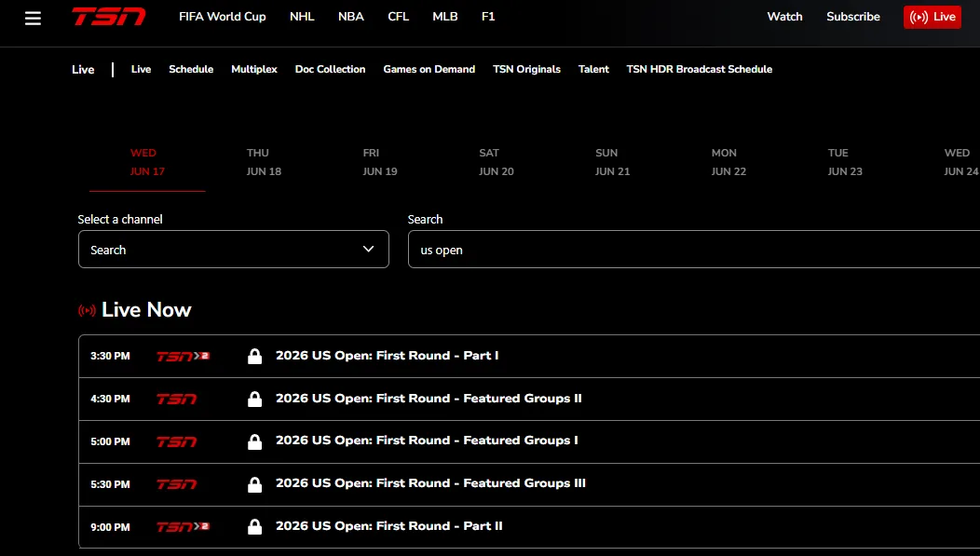
Task: Open the NBA section
Action: [350, 17]
